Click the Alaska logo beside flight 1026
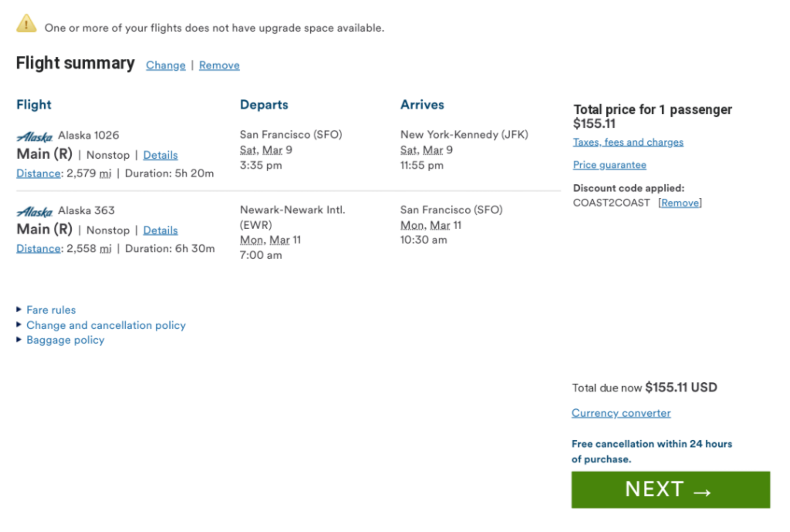 coord(35,137)
